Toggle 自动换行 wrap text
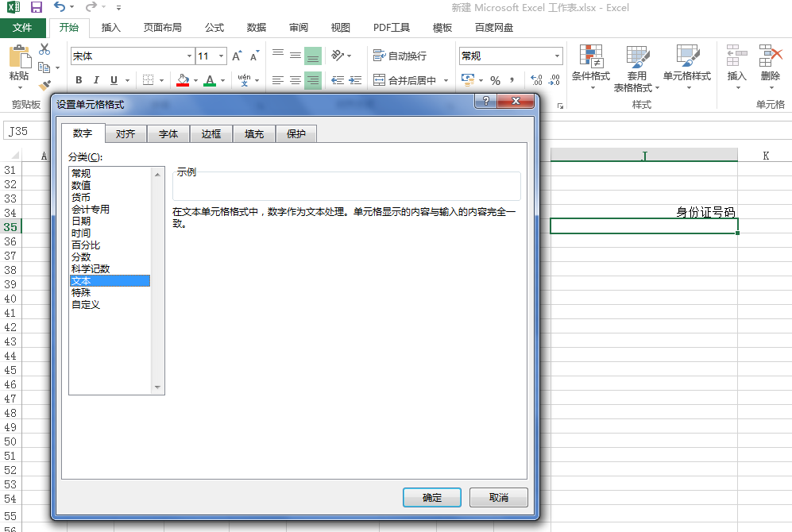 [x=400, y=56]
